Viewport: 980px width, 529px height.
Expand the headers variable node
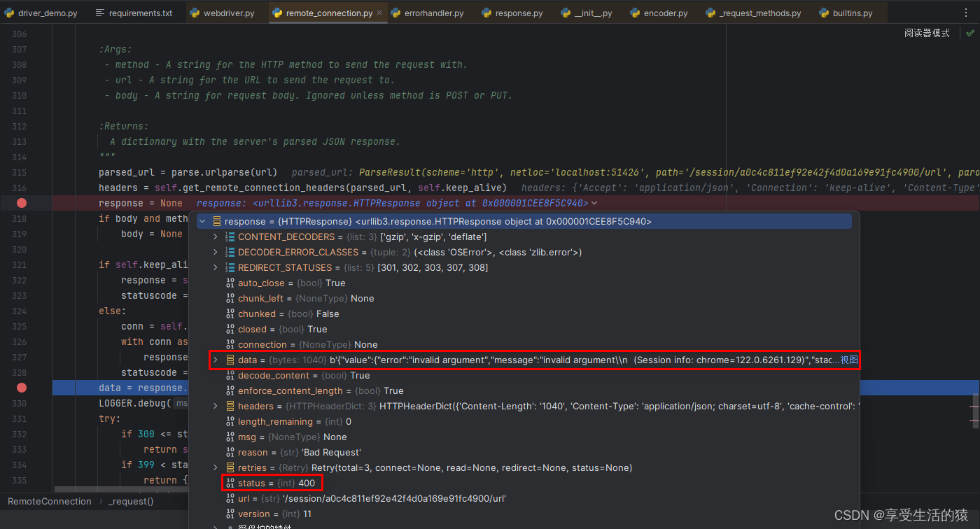tap(216, 406)
